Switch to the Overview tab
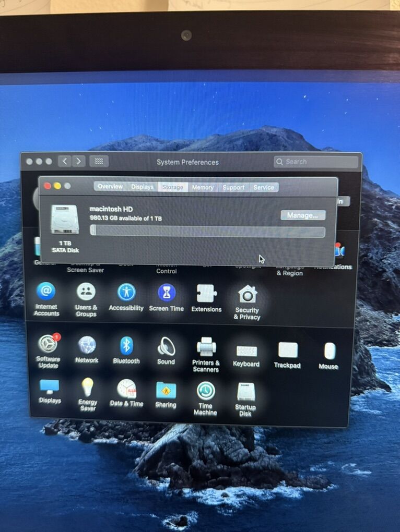The height and width of the screenshot is (532, 400). click(x=110, y=187)
